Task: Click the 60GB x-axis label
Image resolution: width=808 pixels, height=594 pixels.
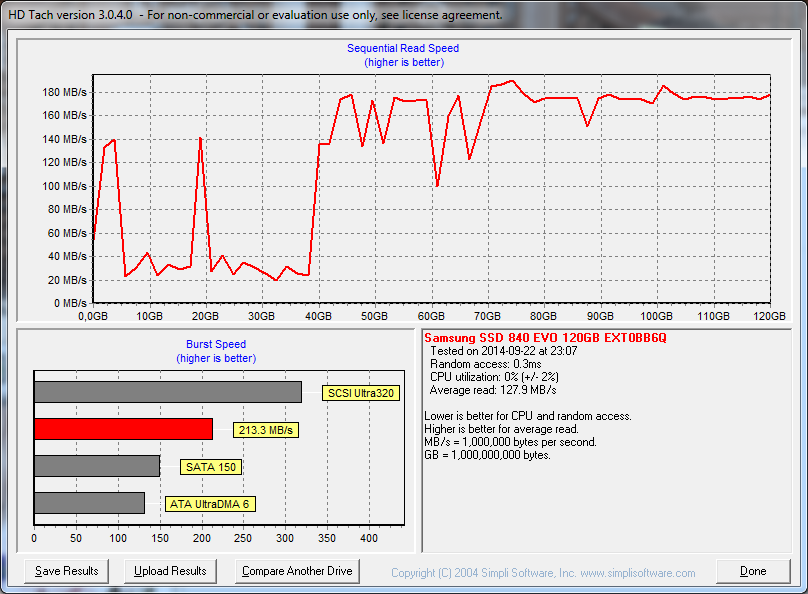Action: pos(431,316)
